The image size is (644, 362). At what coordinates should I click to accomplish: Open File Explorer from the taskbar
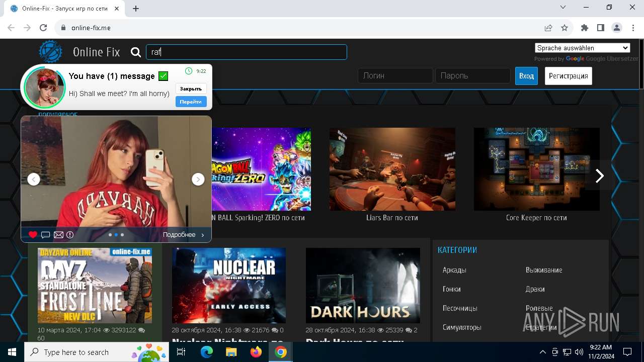[x=231, y=352]
